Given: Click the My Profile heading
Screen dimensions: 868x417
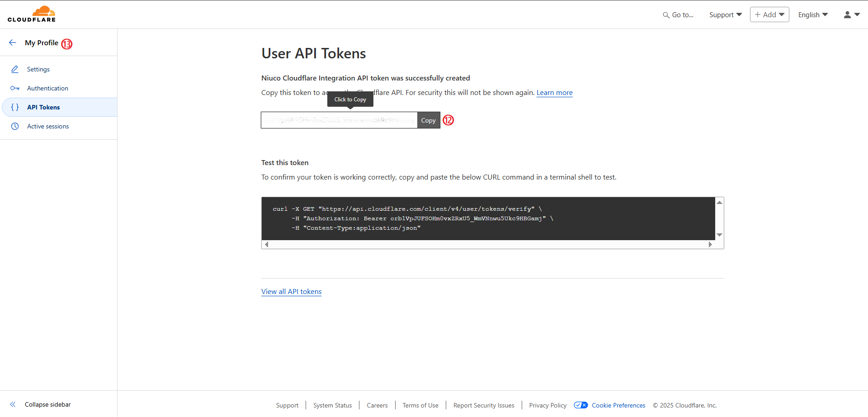Looking at the screenshot, I should (42, 43).
